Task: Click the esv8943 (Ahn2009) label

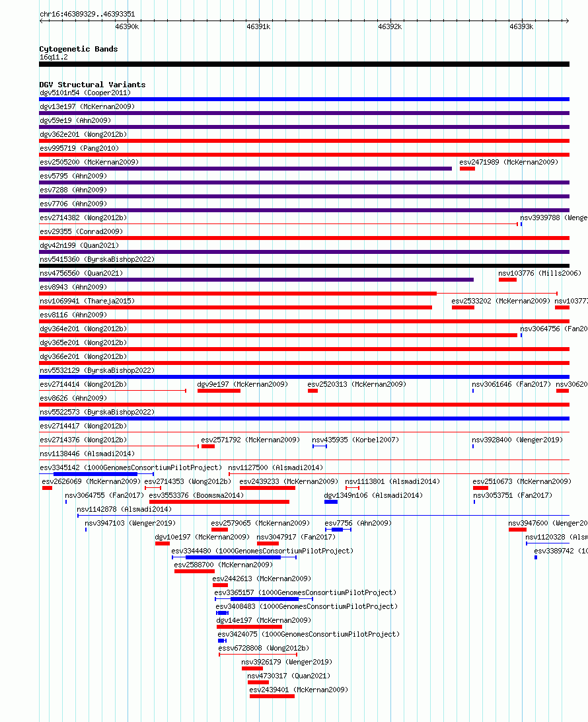Action: point(73,287)
